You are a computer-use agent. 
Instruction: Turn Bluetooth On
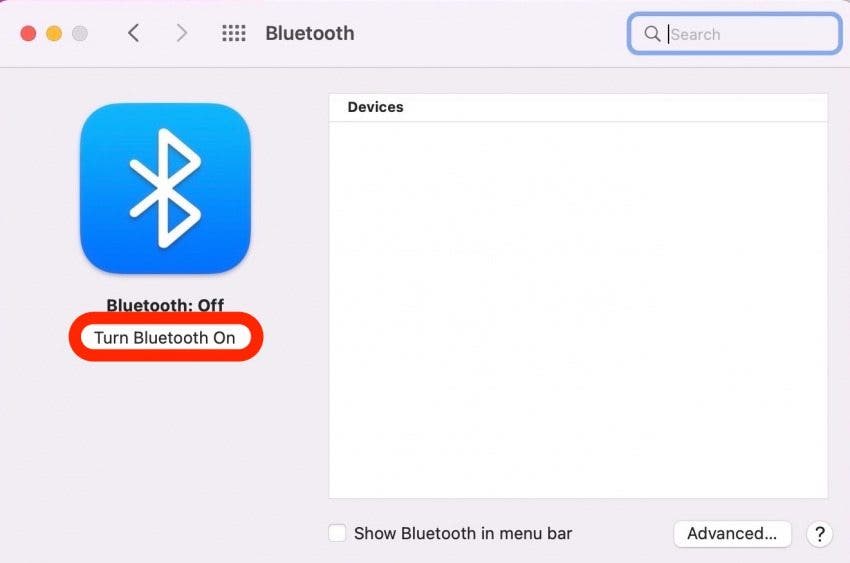point(165,338)
